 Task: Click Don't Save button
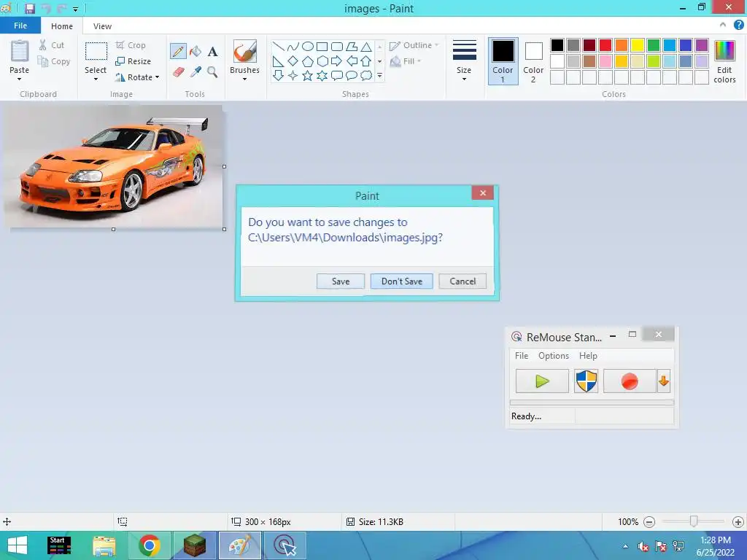402,281
